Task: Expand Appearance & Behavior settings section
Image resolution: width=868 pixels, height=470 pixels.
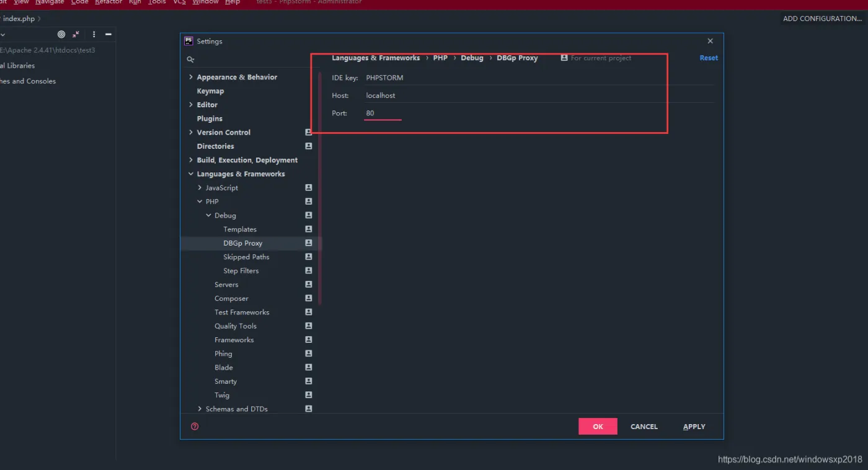Action: 191,77
